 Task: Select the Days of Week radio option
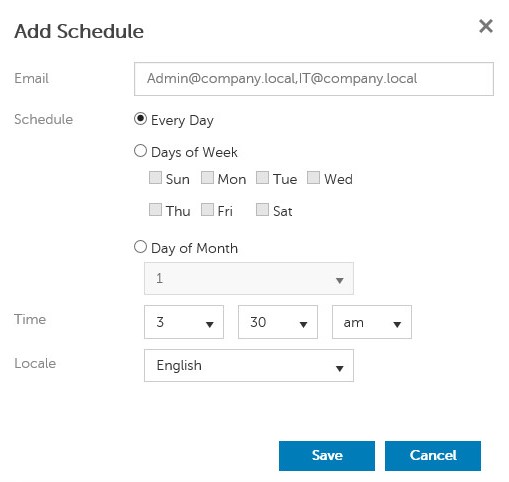140,151
